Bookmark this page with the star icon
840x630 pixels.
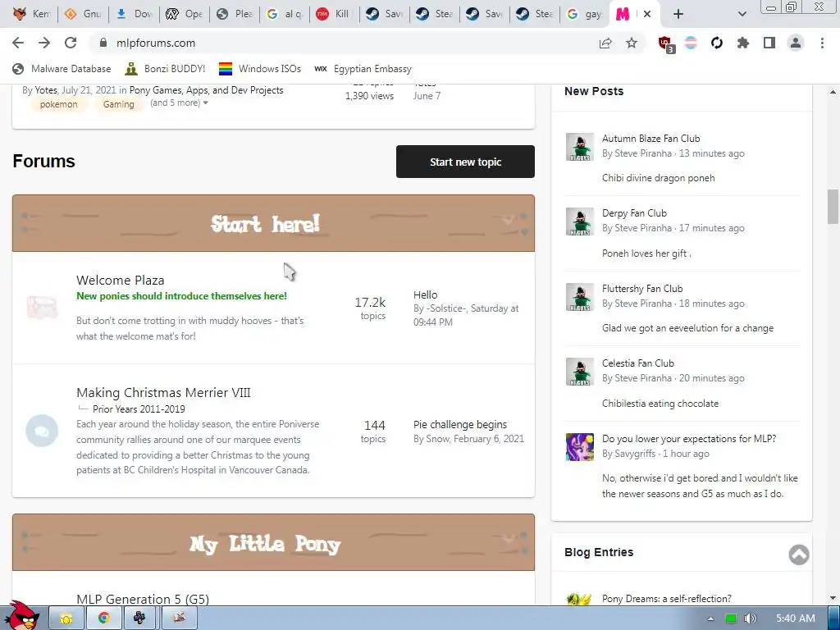point(632,43)
